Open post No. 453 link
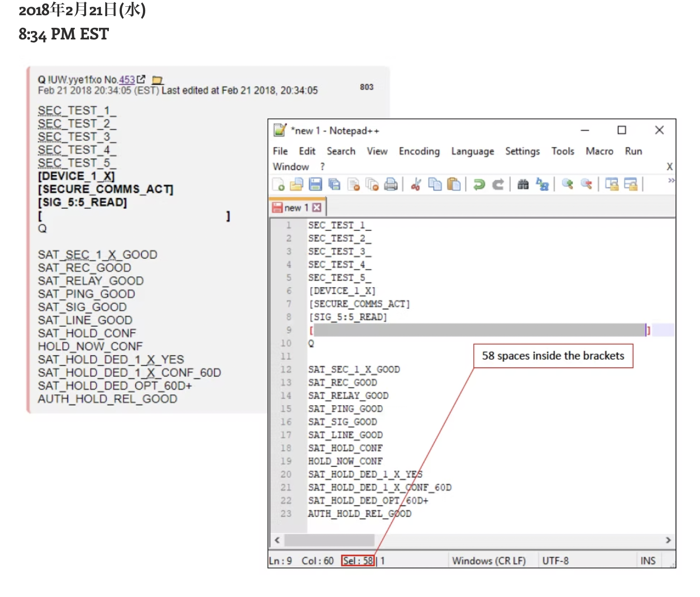The height and width of the screenshot is (597, 700). click(127, 80)
